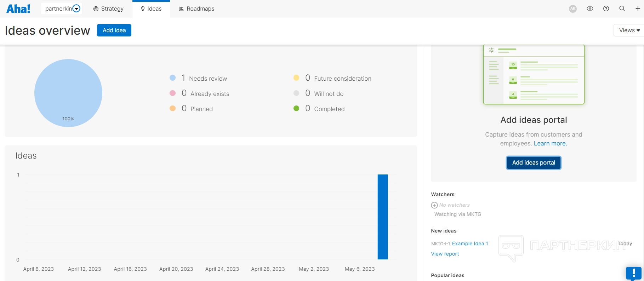The image size is (644, 281).
Task: Click the Add ideas portal button
Action: (534, 163)
